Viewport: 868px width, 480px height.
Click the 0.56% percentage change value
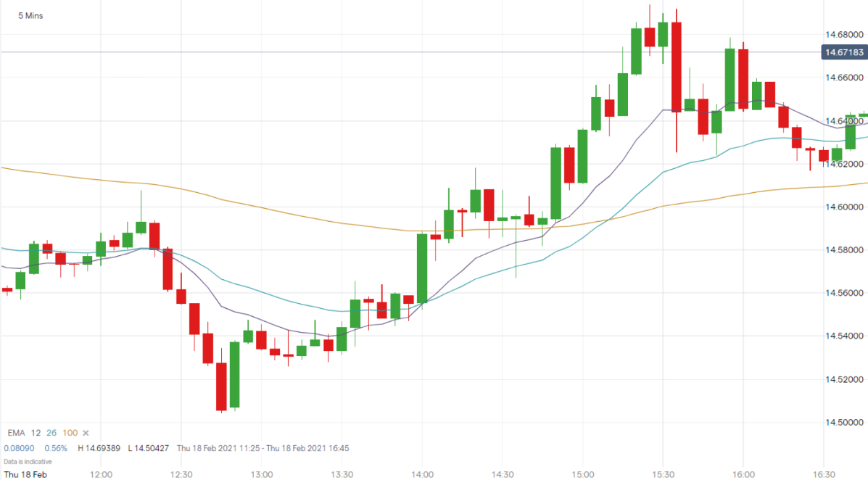pos(56,448)
